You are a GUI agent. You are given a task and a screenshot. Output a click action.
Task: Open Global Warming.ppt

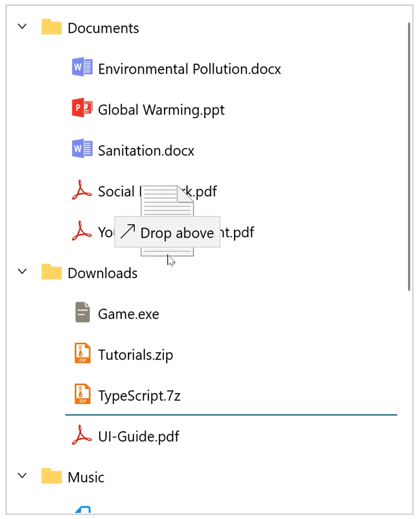click(x=160, y=109)
